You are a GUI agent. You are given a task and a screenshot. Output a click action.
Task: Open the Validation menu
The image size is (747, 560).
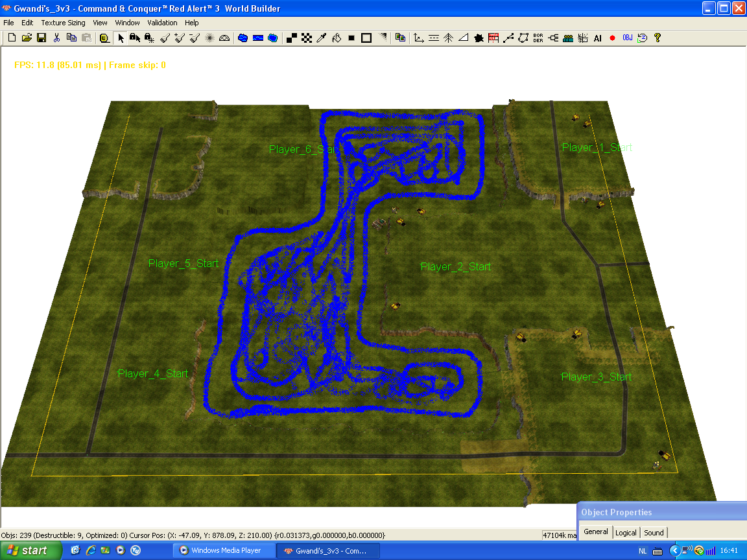[x=162, y=23]
